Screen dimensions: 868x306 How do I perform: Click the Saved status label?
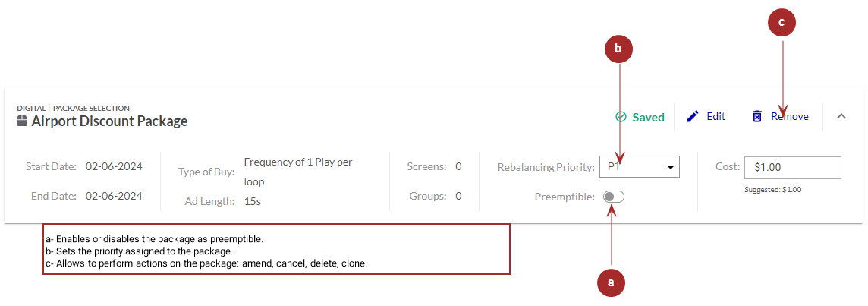point(648,117)
